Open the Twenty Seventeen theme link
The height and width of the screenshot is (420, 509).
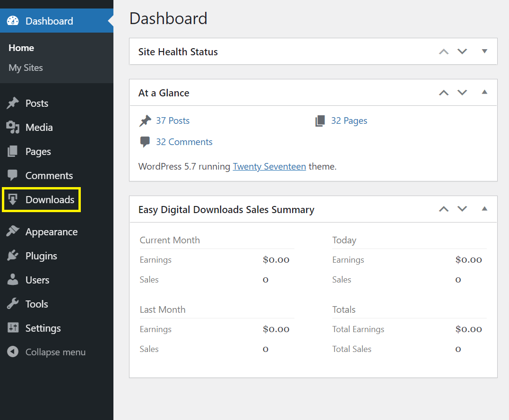[x=269, y=166]
